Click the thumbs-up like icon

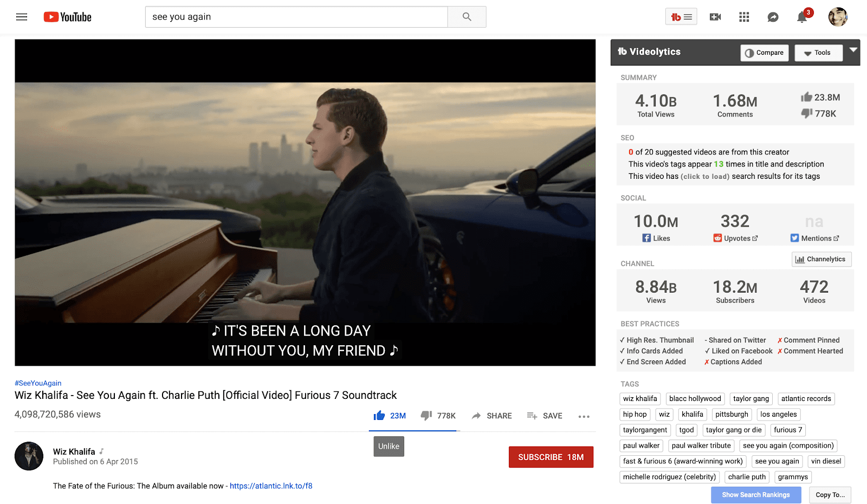tap(379, 416)
